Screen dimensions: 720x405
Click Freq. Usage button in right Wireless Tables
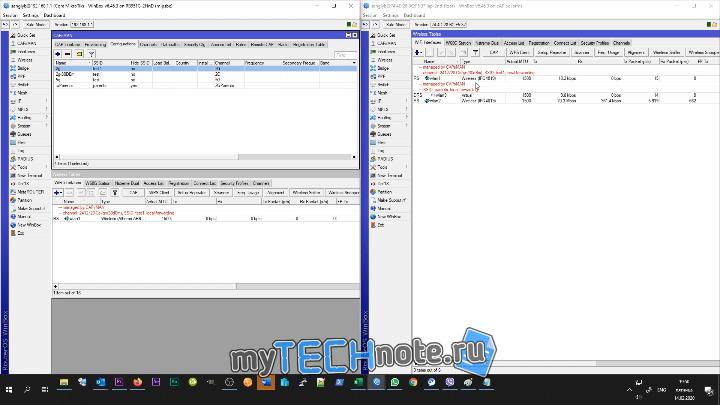coord(608,53)
